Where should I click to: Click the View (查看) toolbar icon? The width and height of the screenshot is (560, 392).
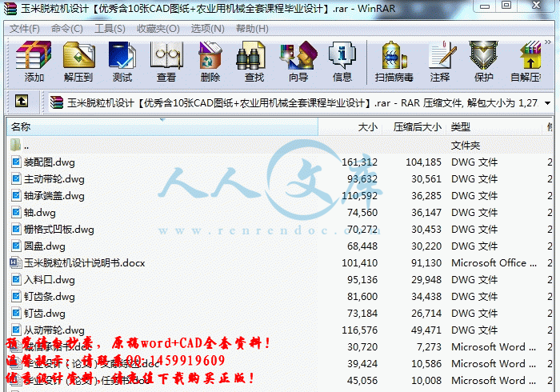(166, 61)
